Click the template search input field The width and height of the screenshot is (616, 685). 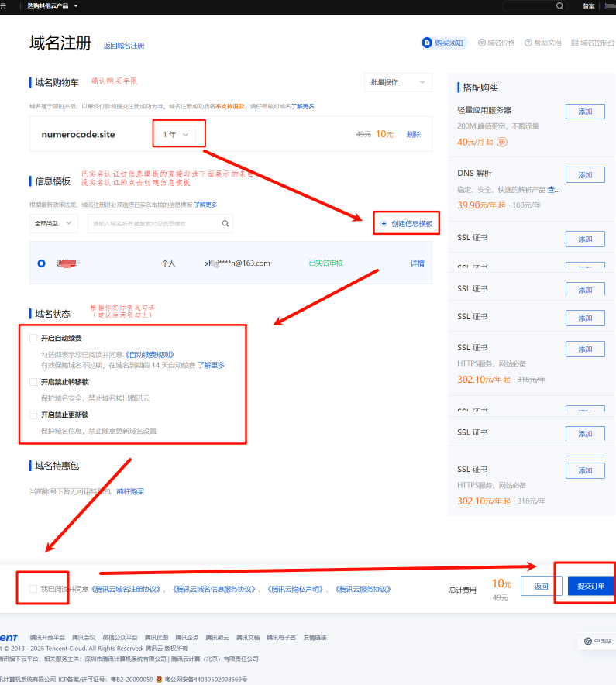point(153,224)
